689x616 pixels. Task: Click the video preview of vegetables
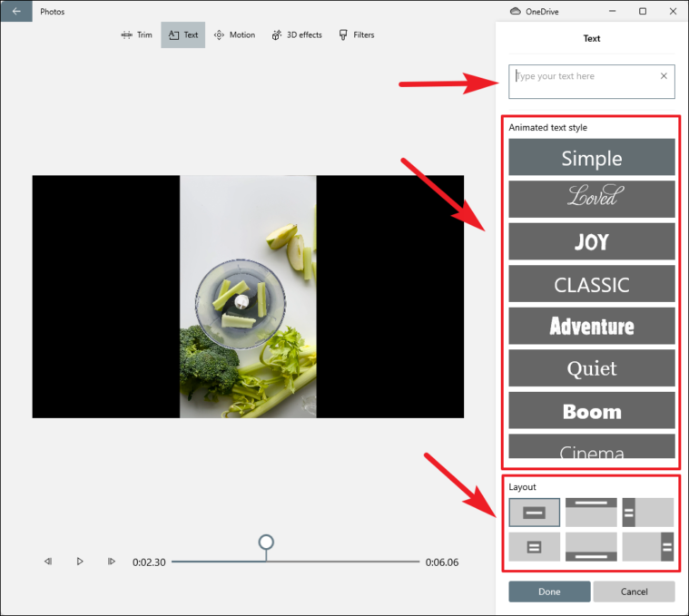click(x=248, y=297)
